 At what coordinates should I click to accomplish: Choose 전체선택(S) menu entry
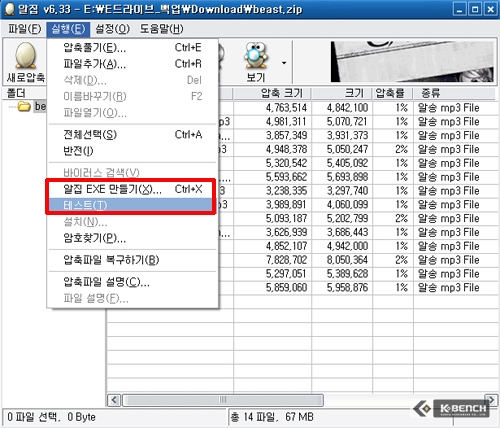coord(132,135)
